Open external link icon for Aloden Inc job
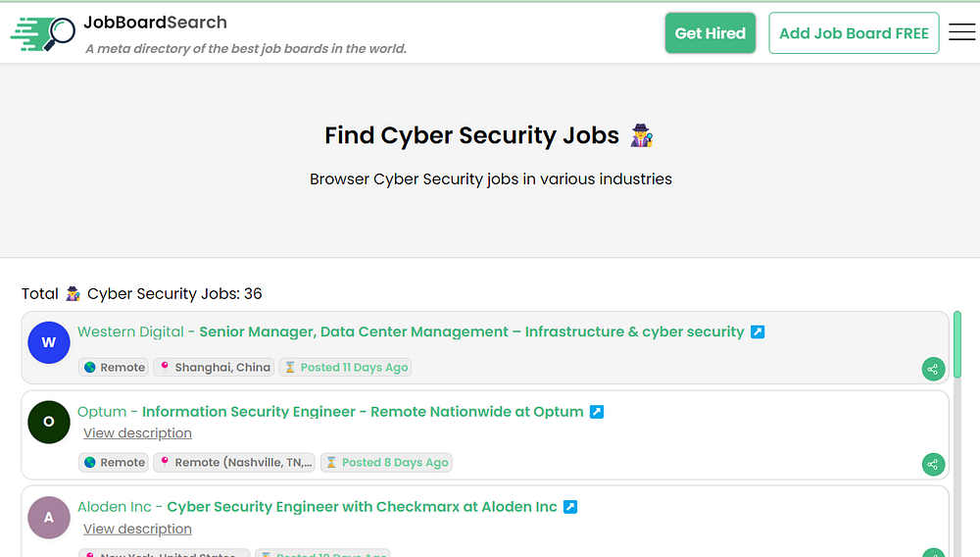 click(570, 507)
